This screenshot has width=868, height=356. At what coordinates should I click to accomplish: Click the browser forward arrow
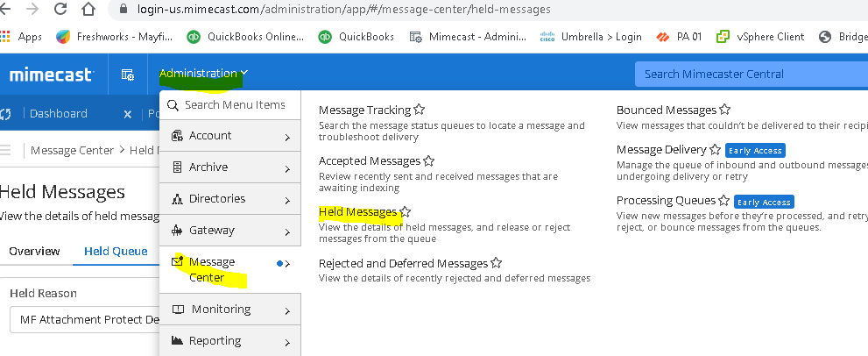(33, 10)
